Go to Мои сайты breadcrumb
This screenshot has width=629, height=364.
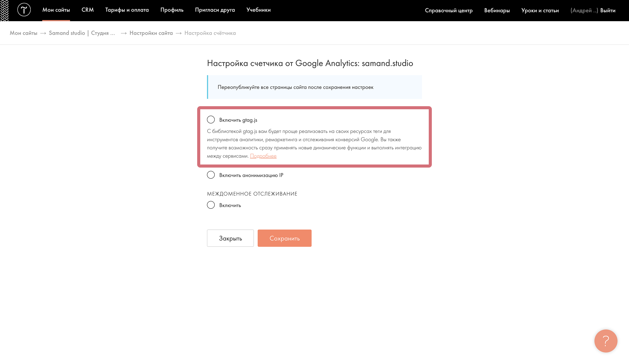pyautogui.click(x=24, y=33)
